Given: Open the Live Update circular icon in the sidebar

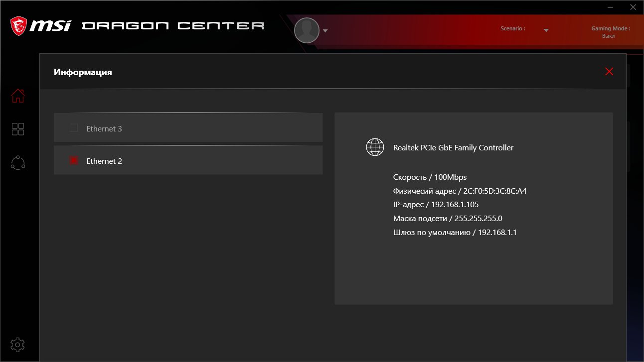Looking at the screenshot, I should click(x=18, y=163).
